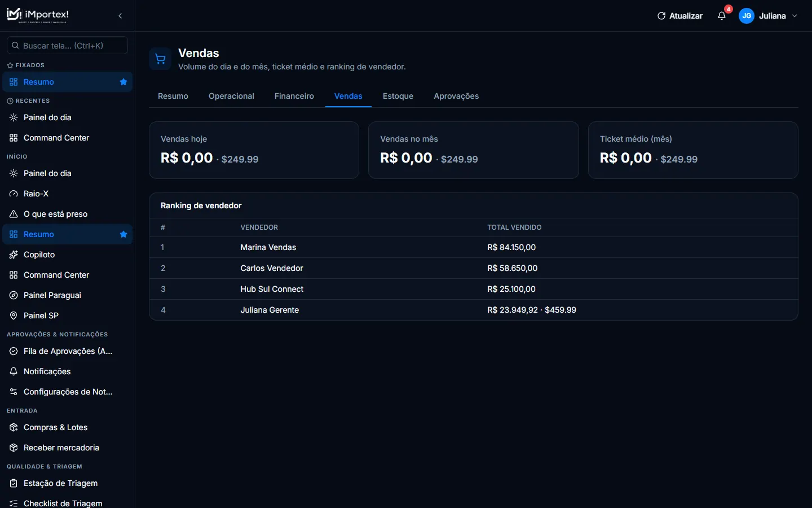Click the search magnifier icon

(16, 45)
